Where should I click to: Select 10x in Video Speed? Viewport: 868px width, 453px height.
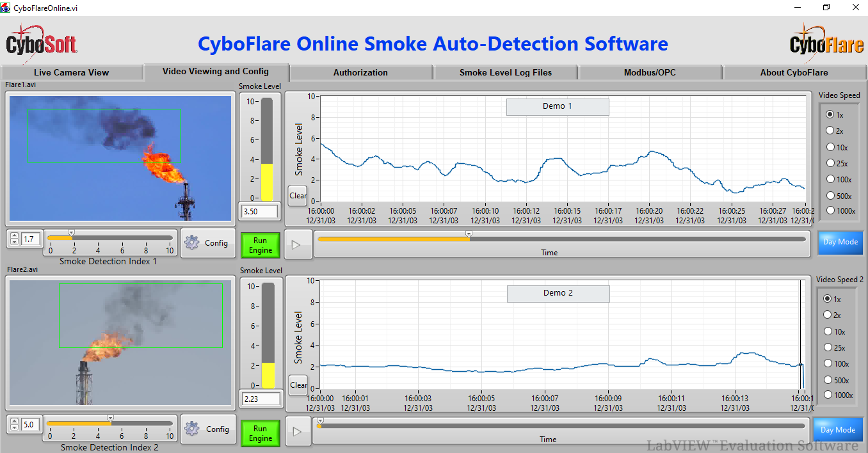[x=830, y=147]
